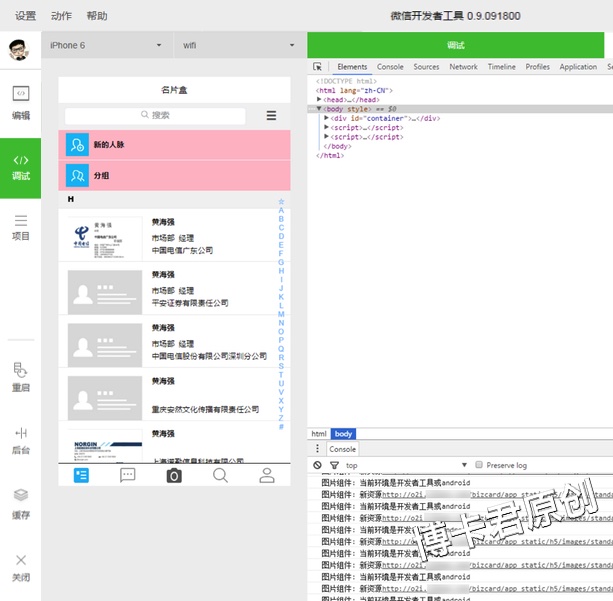Select the card list tab icon in bottom bar

[x=81, y=475]
